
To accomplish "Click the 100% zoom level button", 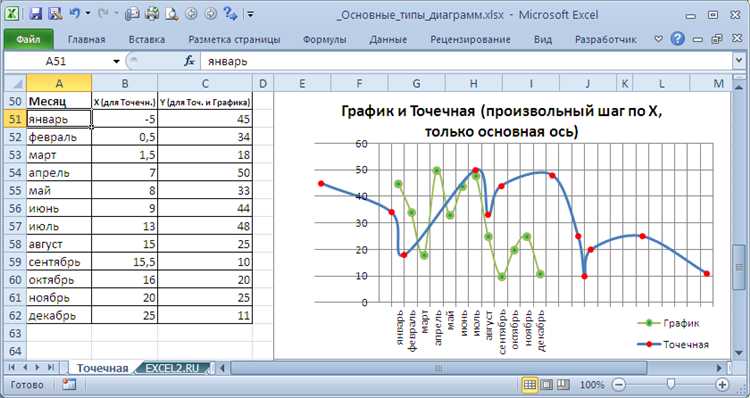I will coord(591,385).
